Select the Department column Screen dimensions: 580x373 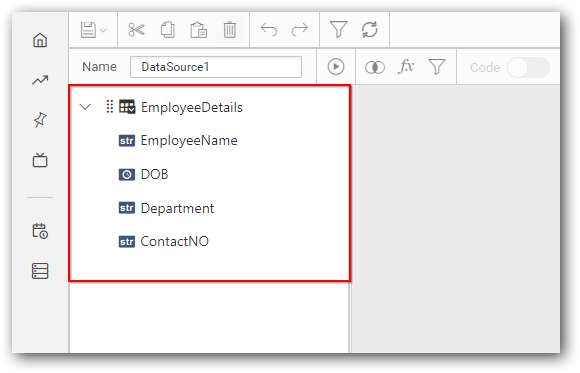pyautogui.click(x=177, y=208)
